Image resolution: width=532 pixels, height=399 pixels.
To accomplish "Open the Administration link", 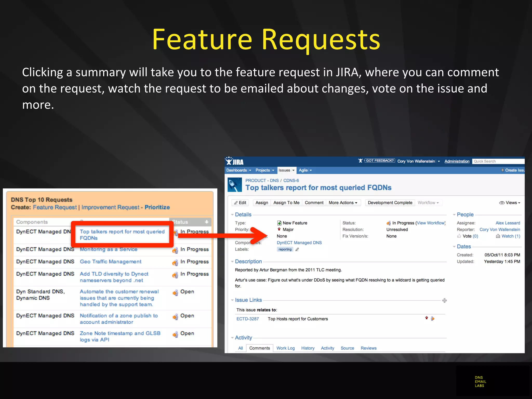I will [x=457, y=161].
